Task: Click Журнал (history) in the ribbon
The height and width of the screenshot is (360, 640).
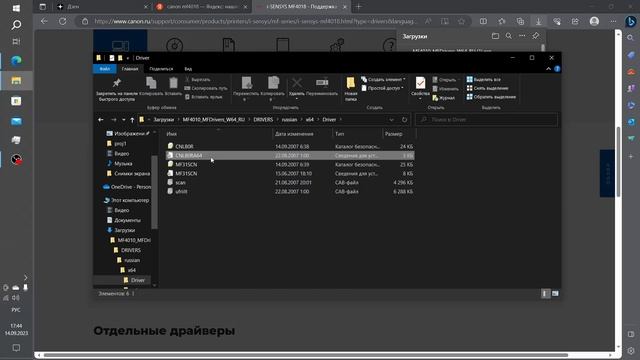Action: (x=444, y=98)
